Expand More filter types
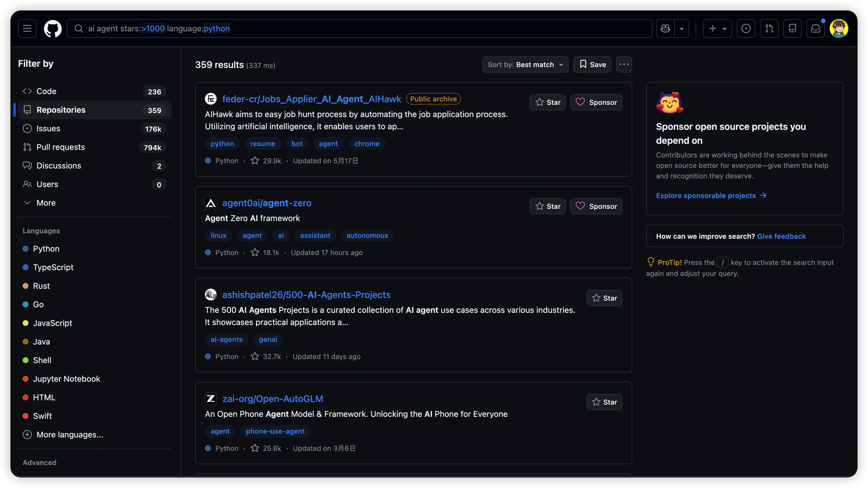 [94, 203]
